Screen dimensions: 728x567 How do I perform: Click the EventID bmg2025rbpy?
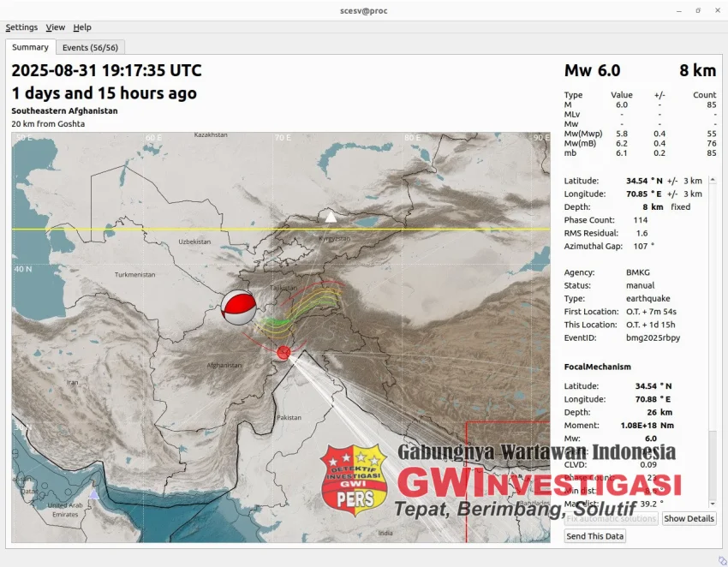pos(653,338)
